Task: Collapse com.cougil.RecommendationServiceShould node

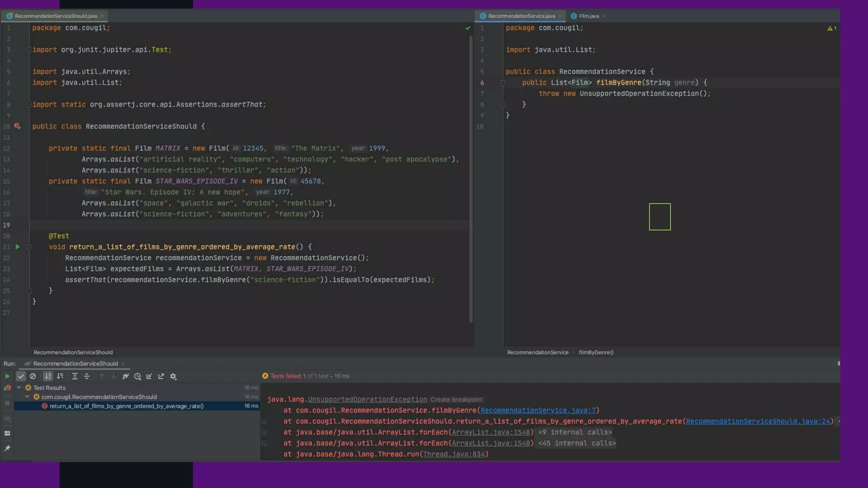Action: [27, 397]
